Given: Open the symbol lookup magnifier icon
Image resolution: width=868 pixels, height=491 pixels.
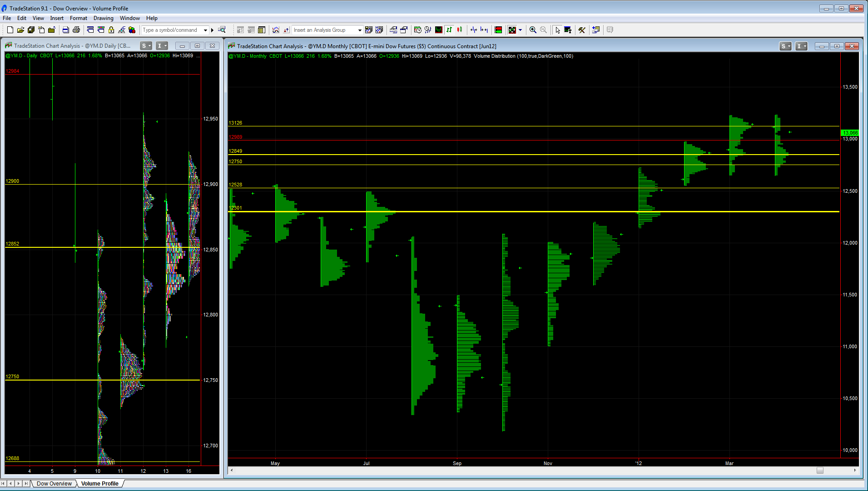Looking at the screenshot, I should click(222, 30).
